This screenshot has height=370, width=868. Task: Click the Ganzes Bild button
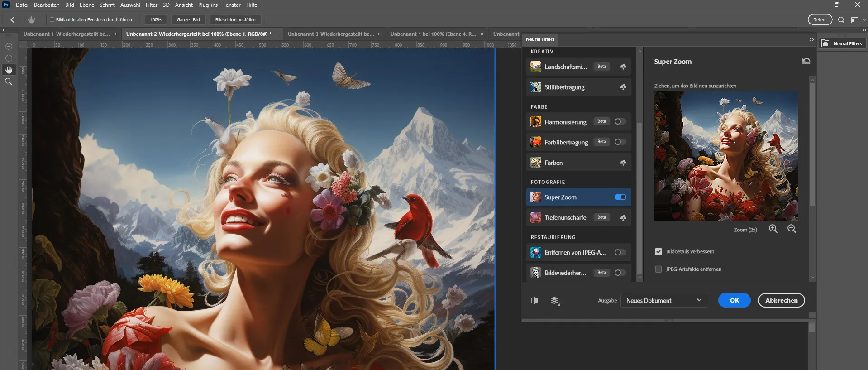[x=188, y=19]
